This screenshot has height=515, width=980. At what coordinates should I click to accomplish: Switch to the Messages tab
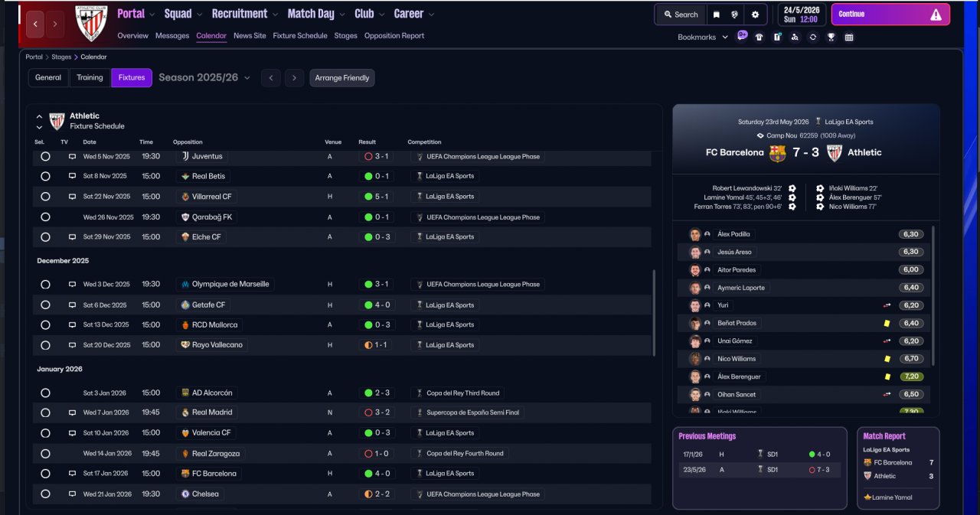(172, 36)
